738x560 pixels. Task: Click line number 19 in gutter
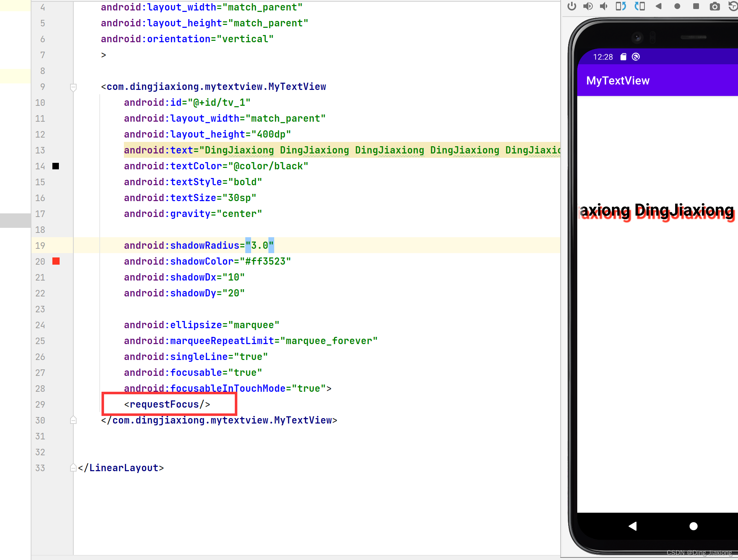40,246
